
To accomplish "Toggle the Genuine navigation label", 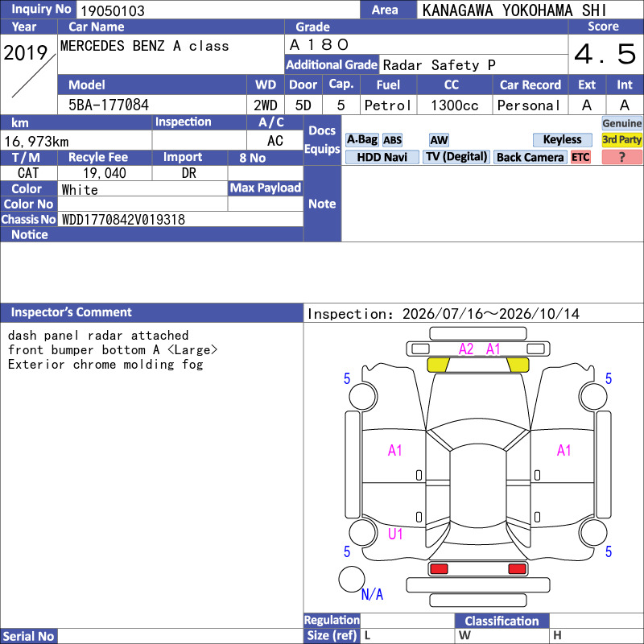I will 621,123.
